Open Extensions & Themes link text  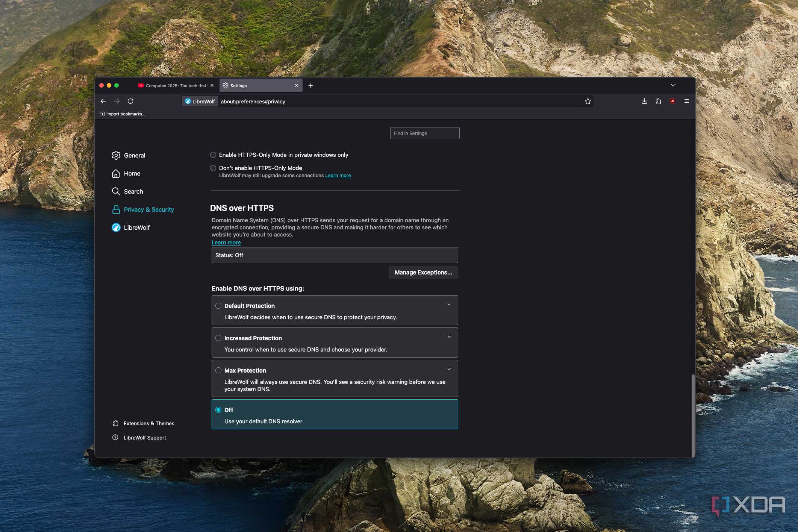149,423
